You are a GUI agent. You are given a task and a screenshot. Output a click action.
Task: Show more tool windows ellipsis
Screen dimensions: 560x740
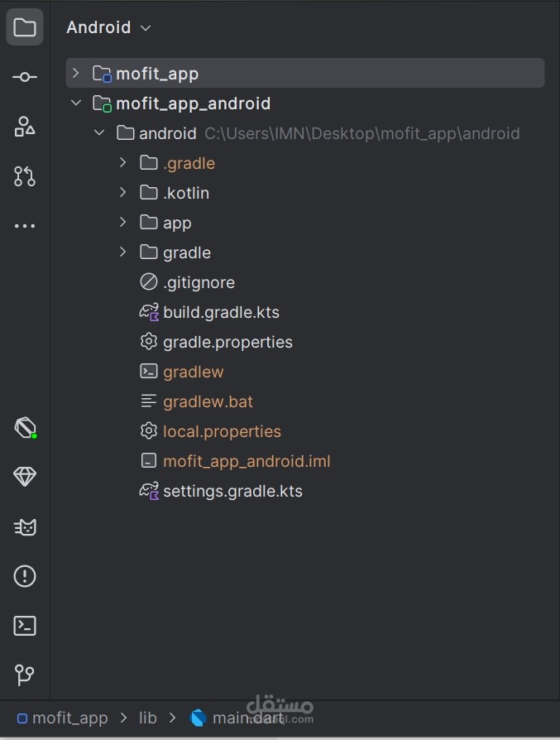tap(25, 226)
